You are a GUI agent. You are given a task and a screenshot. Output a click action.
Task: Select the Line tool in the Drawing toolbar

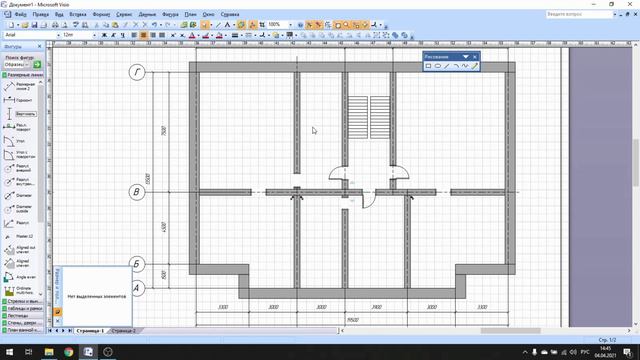tap(447, 66)
